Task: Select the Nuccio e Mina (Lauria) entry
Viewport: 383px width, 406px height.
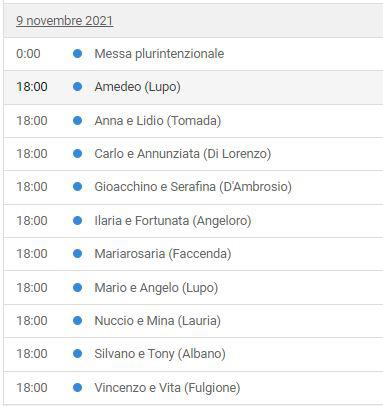Action: 157,321
